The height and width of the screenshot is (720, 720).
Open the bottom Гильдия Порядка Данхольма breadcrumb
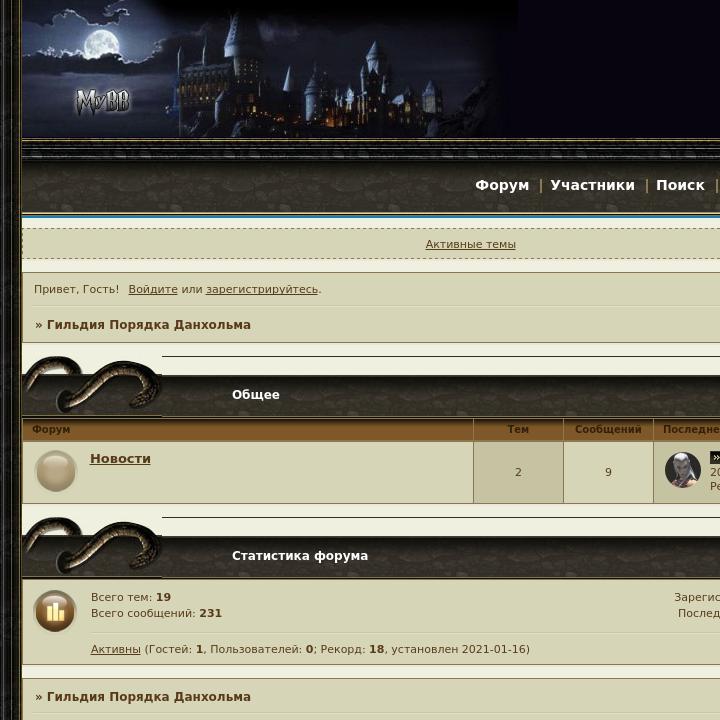pyautogui.click(x=149, y=697)
